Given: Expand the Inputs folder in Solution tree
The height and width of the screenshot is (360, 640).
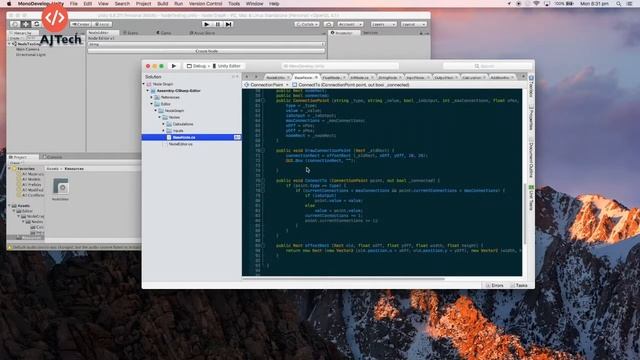Looking at the screenshot, I should pos(164,131).
